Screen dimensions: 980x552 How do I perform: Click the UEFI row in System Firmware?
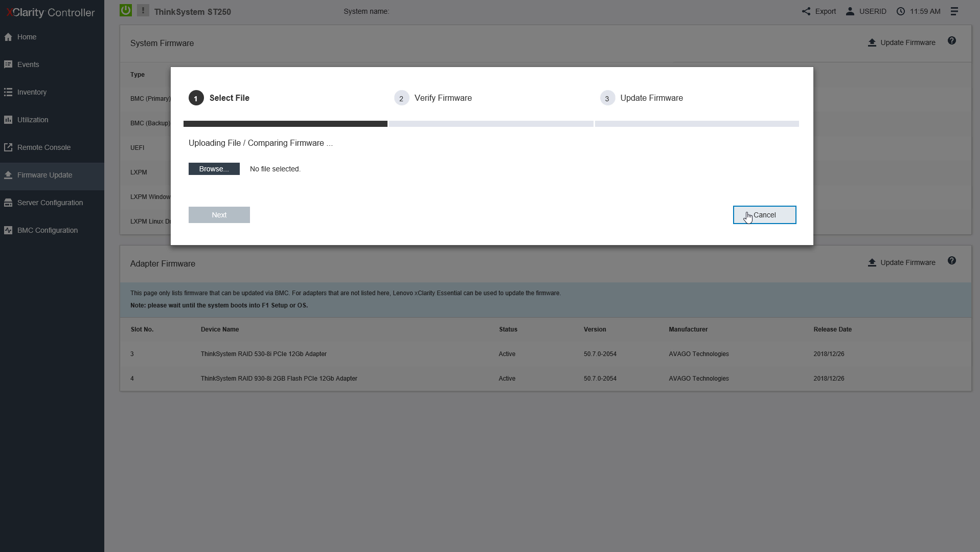pyautogui.click(x=137, y=148)
